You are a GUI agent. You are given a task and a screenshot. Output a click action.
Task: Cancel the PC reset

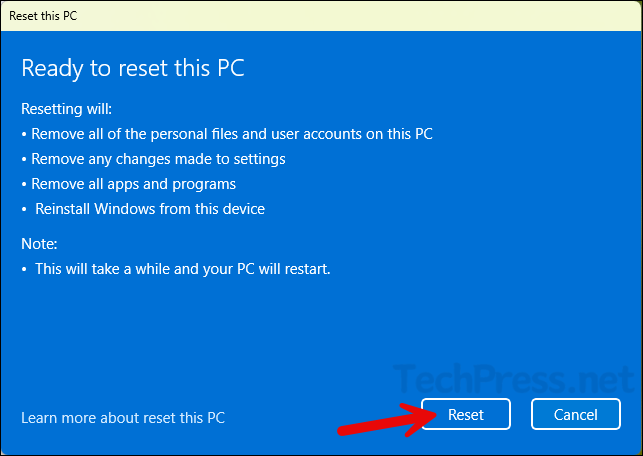(x=576, y=414)
